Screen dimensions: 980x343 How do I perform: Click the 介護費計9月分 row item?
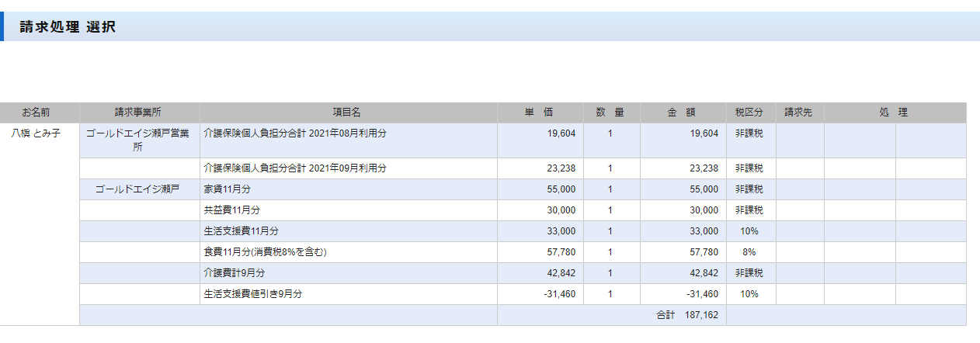[235, 273]
